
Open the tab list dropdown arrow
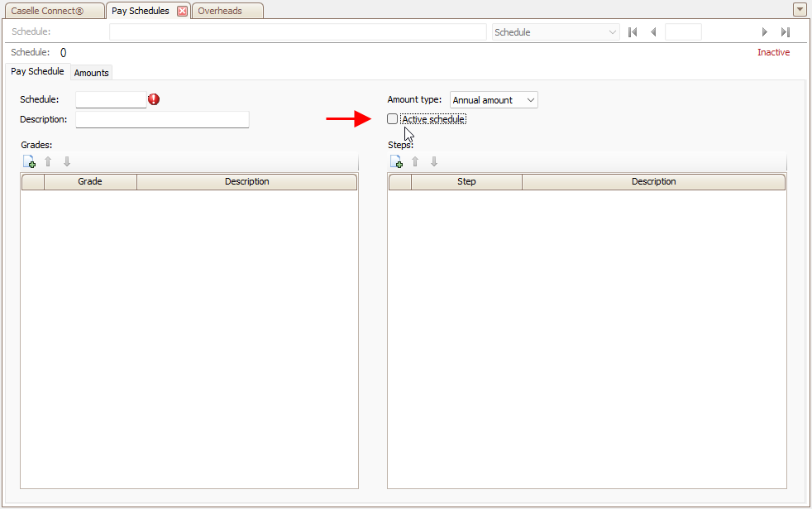tap(800, 10)
